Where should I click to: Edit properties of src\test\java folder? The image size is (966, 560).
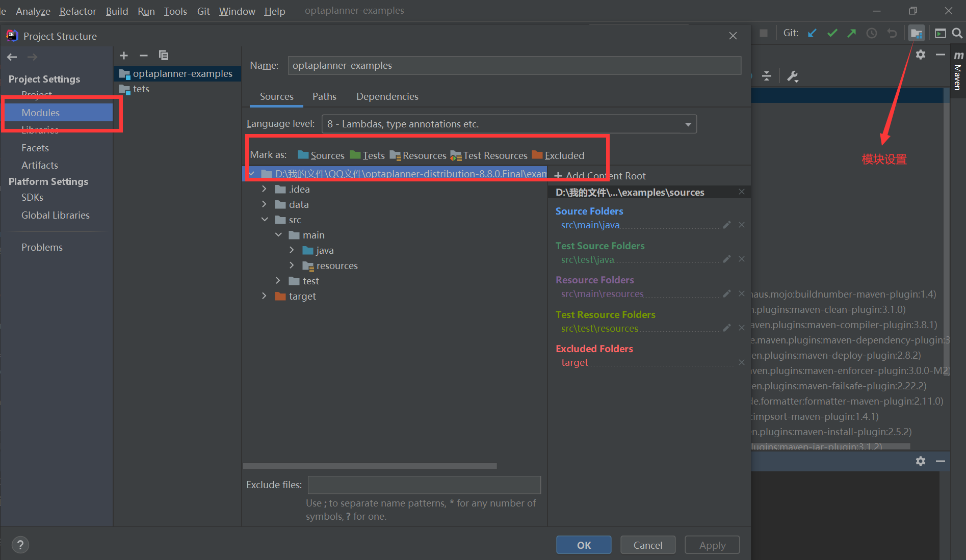point(727,259)
